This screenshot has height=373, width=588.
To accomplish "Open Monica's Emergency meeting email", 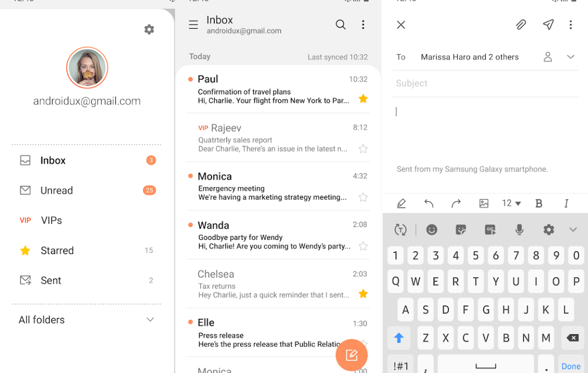I will [x=278, y=186].
